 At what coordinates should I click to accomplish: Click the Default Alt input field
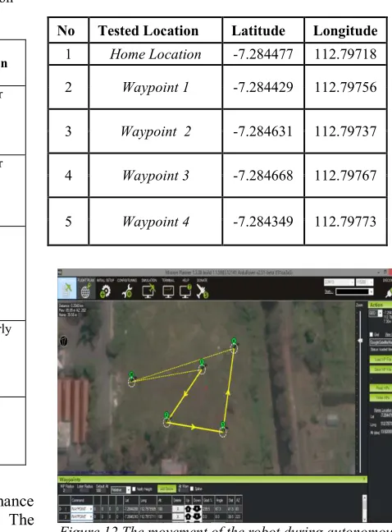click(102, 491)
